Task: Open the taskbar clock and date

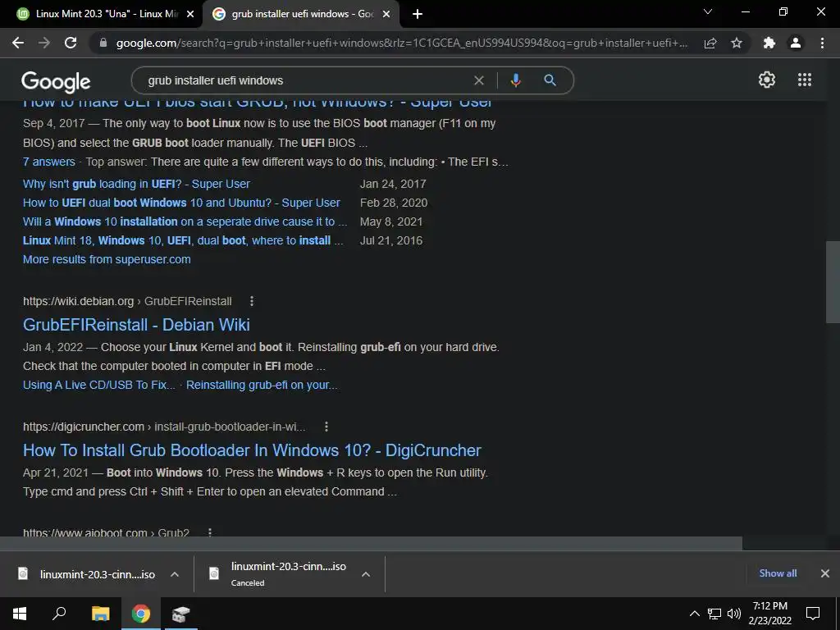Action: pyautogui.click(x=769, y=614)
